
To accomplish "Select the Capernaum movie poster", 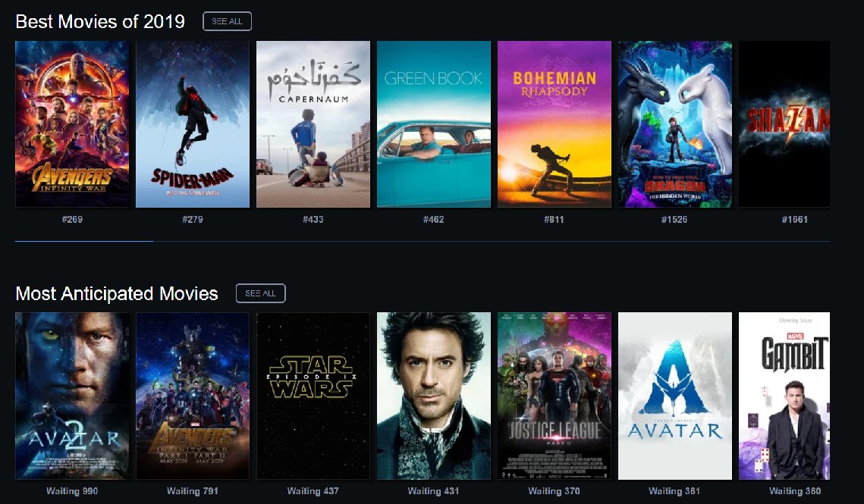I will (x=313, y=124).
